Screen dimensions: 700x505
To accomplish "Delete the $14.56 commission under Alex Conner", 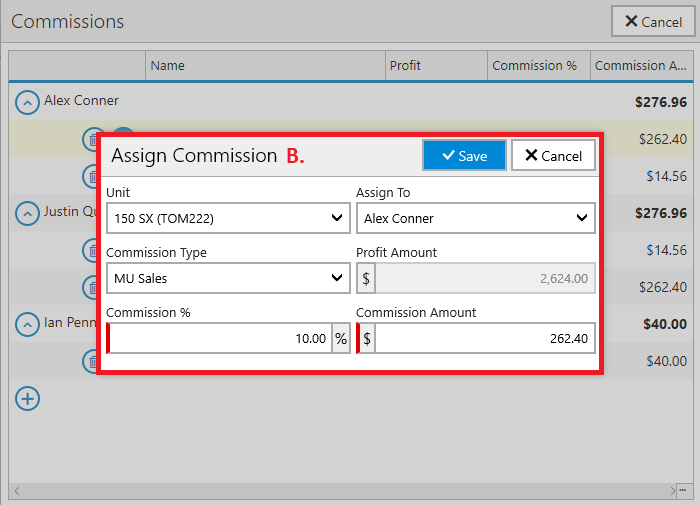I will (90, 176).
